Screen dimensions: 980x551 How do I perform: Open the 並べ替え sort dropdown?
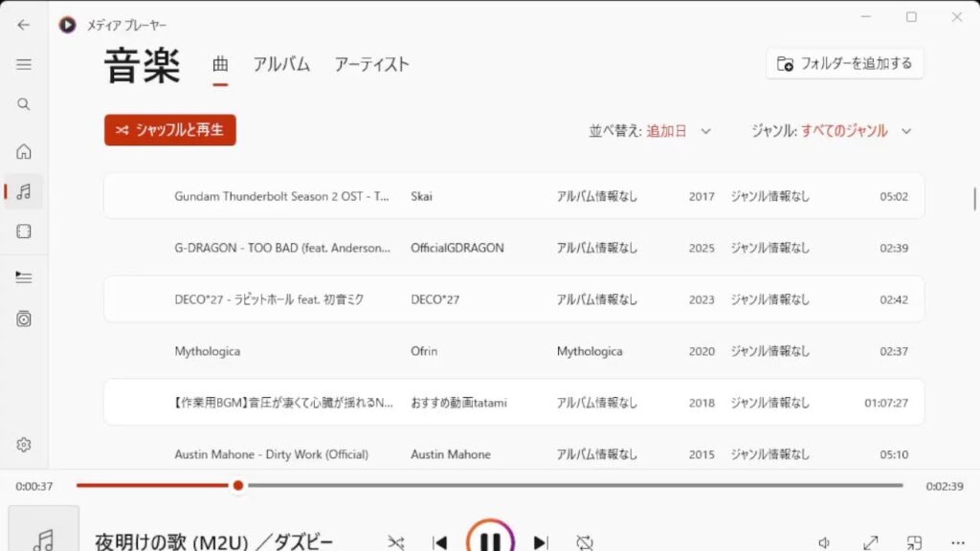pos(650,131)
